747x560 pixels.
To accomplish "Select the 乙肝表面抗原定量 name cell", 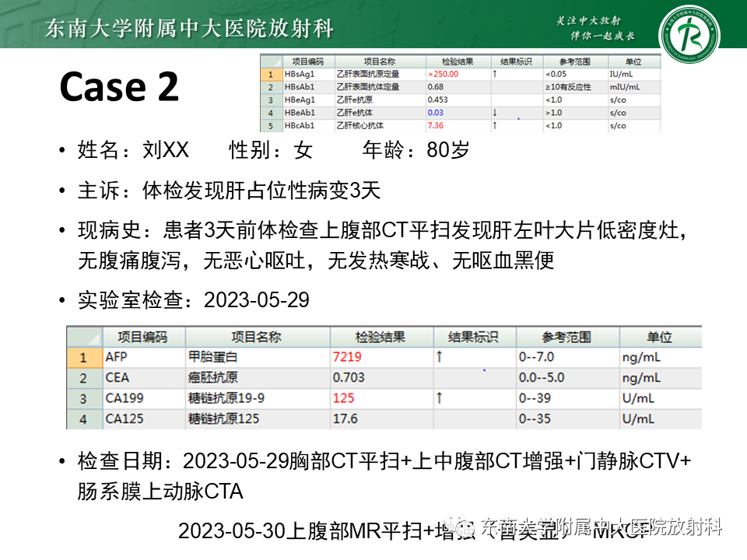I will tap(381, 75).
